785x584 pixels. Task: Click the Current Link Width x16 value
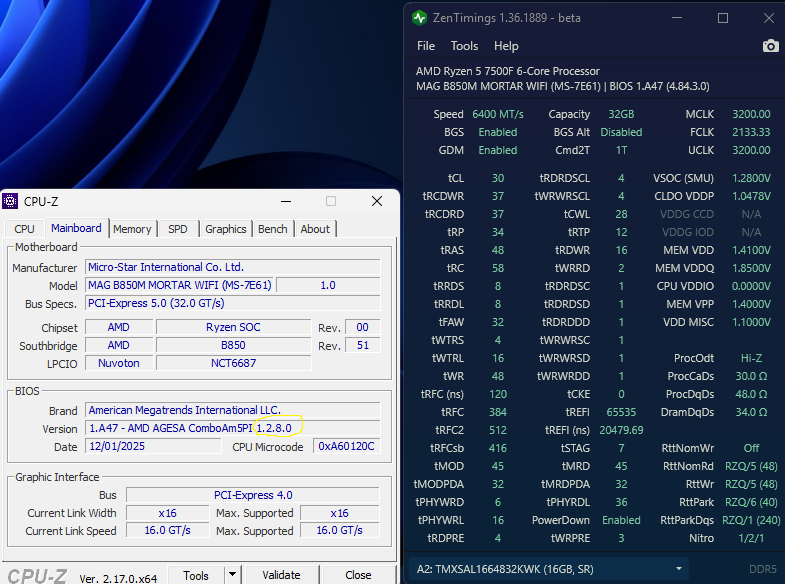(x=167, y=513)
